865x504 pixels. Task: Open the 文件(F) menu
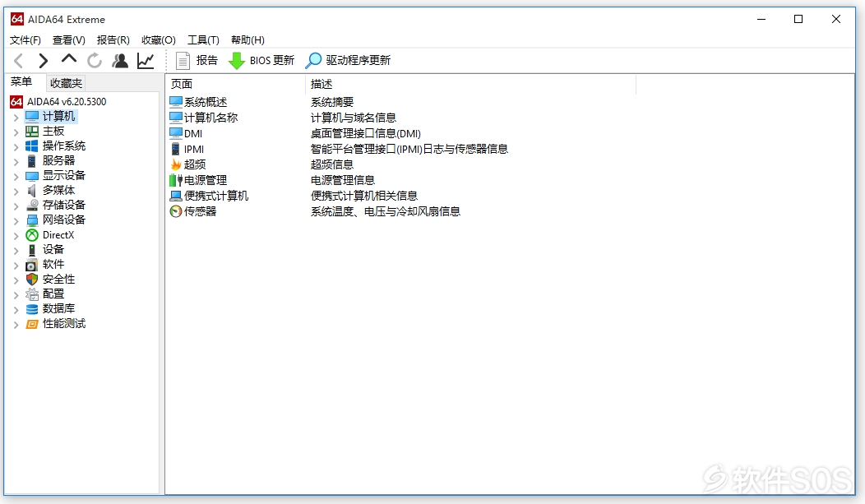(25, 40)
